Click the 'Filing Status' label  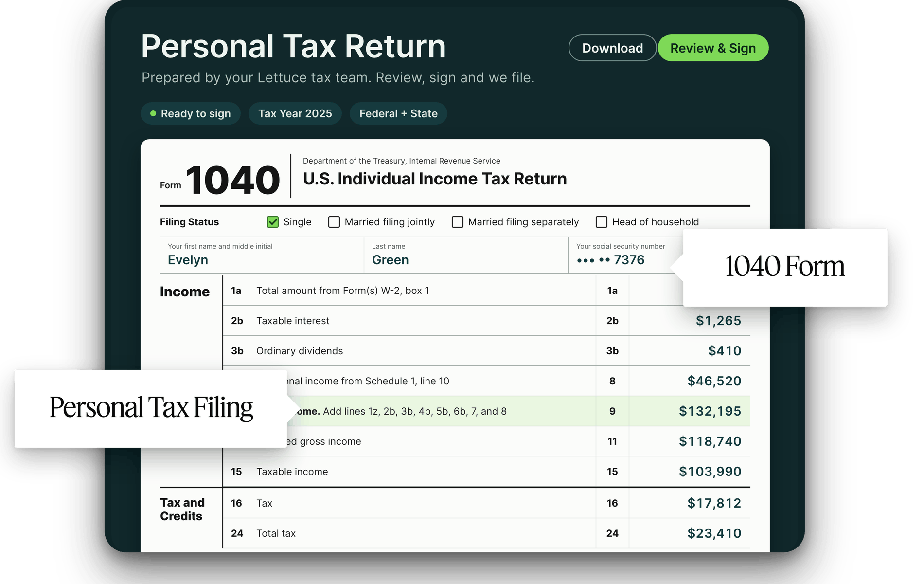click(189, 222)
